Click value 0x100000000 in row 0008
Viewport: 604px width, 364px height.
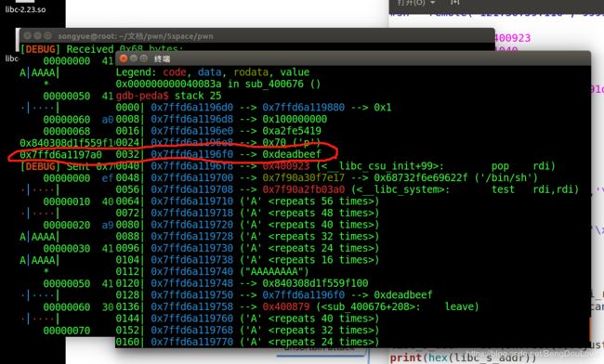pyautogui.click(x=295, y=119)
